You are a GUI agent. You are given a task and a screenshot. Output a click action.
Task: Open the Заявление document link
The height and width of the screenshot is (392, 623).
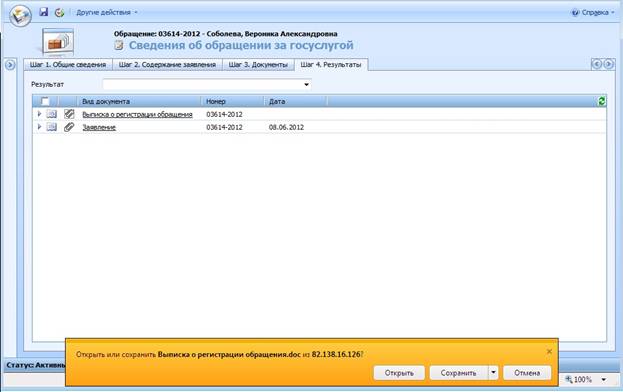tap(99, 127)
